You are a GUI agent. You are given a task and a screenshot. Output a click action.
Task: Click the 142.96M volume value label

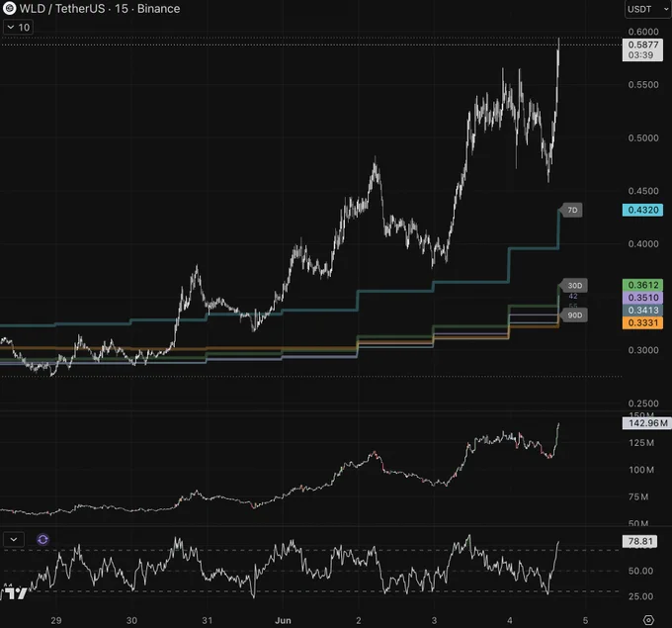pyautogui.click(x=647, y=423)
